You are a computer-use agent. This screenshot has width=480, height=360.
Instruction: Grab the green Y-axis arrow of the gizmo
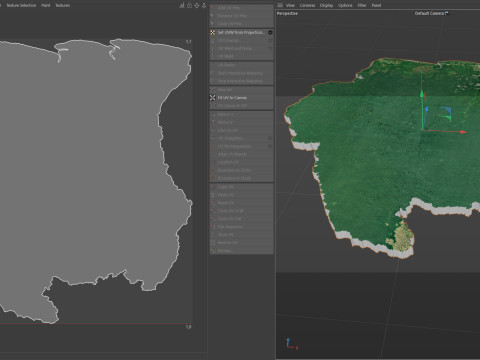click(x=422, y=94)
